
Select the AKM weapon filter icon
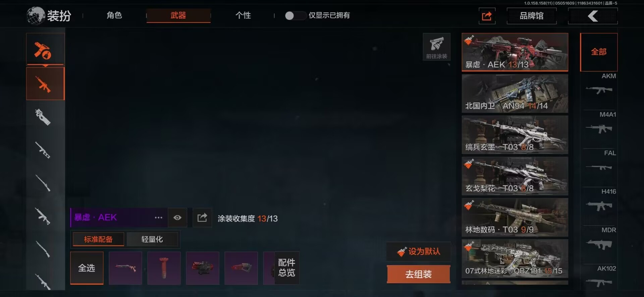[x=599, y=90]
